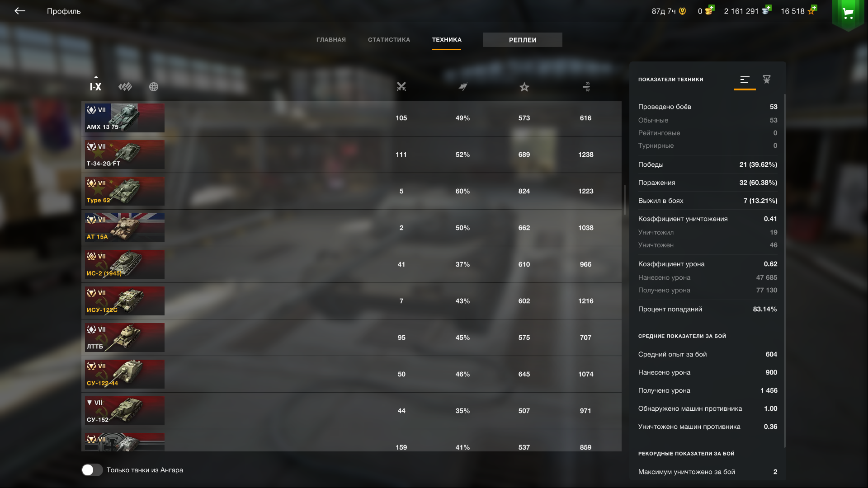Select the ТЕХНИКА tab
The image size is (868, 488).
coord(447,40)
